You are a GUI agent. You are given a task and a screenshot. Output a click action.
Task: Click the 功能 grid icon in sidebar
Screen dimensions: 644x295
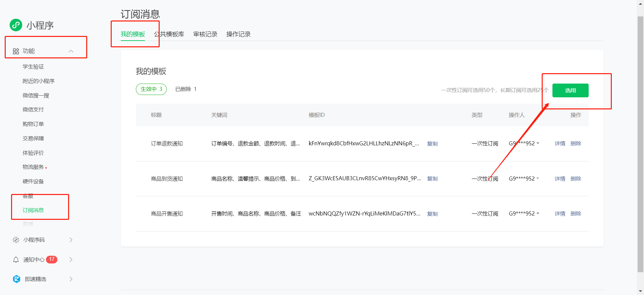[x=16, y=51]
